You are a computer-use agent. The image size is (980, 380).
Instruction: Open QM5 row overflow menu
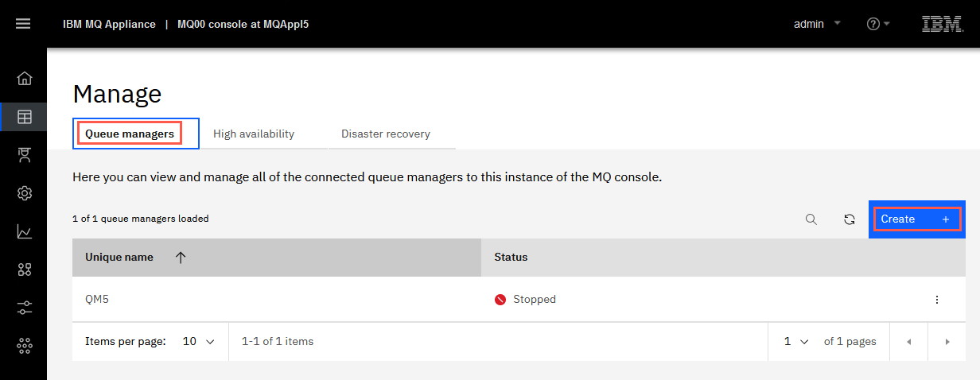937,300
